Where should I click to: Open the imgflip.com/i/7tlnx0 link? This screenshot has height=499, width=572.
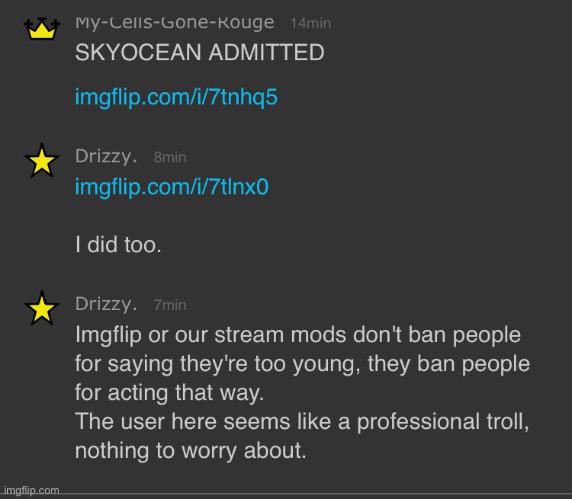(172, 187)
